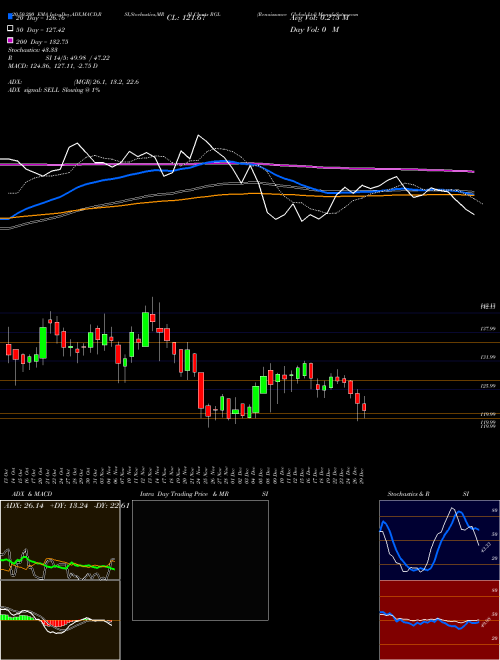
Task: Click the CL: 121.67 closing price label
Action: tap(186, 18)
